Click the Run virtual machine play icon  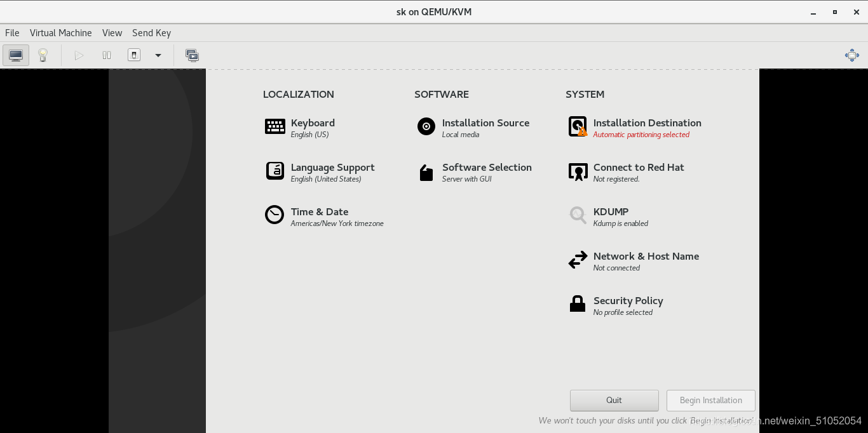click(x=79, y=55)
